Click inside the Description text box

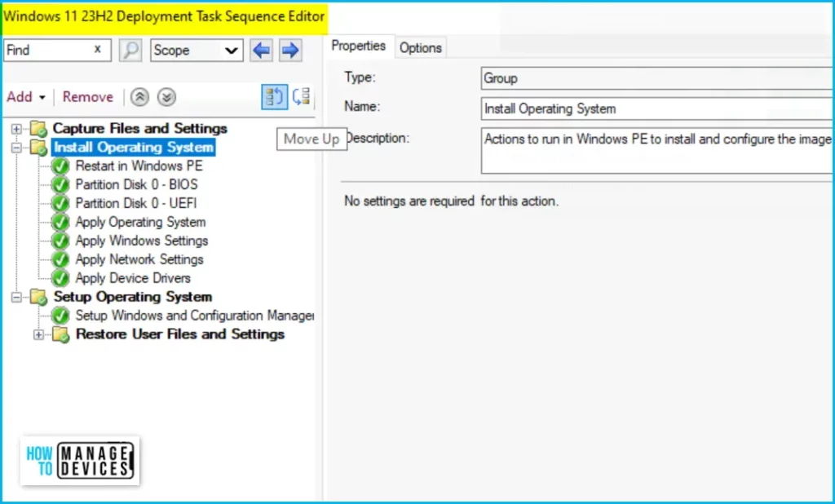(x=657, y=150)
